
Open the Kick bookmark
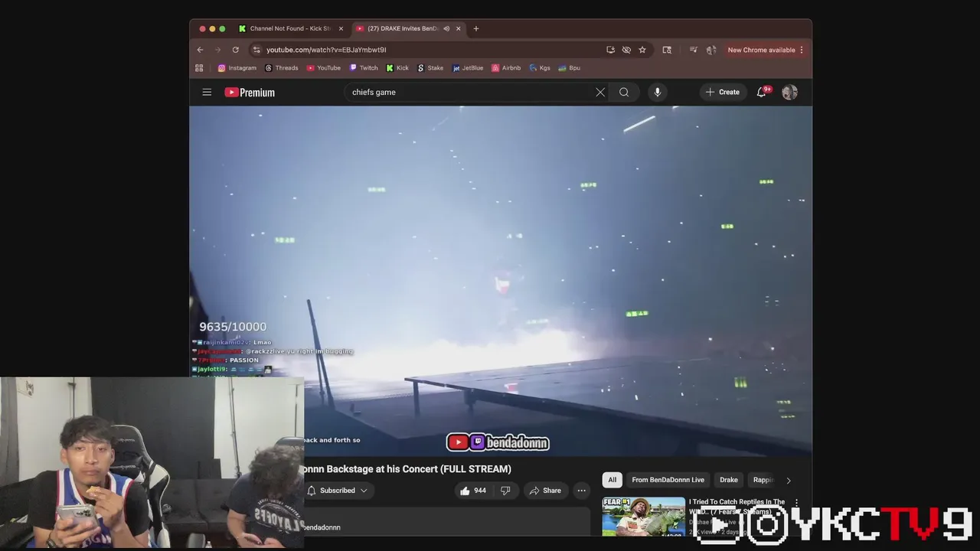(397, 68)
